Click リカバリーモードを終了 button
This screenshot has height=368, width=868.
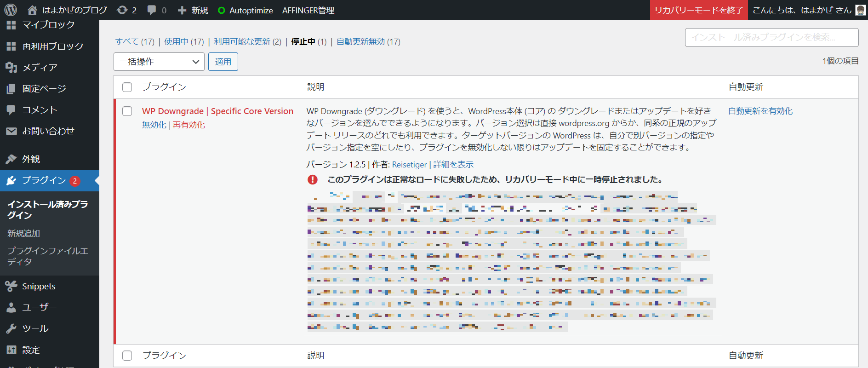click(x=699, y=10)
